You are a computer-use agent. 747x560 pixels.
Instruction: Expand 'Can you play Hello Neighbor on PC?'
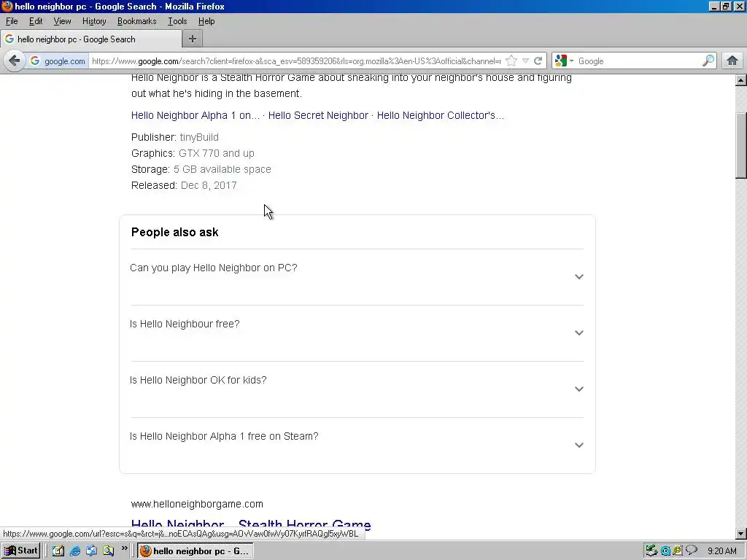tap(357, 276)
